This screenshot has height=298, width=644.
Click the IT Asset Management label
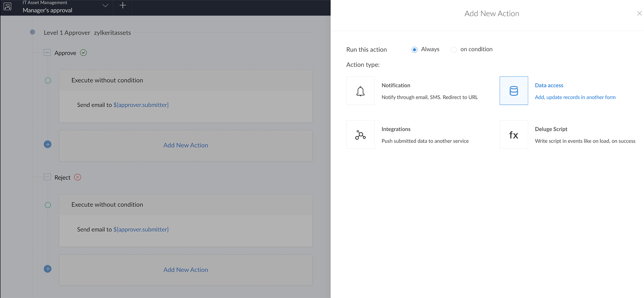point(44,3)
